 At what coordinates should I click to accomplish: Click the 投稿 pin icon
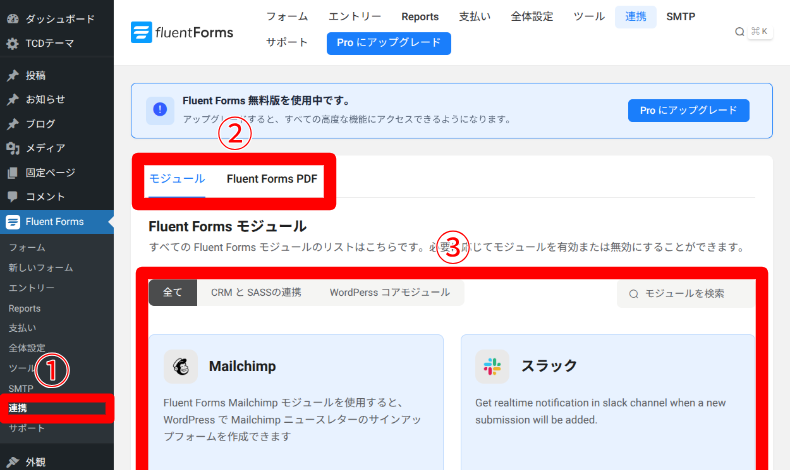coord(13,76)
